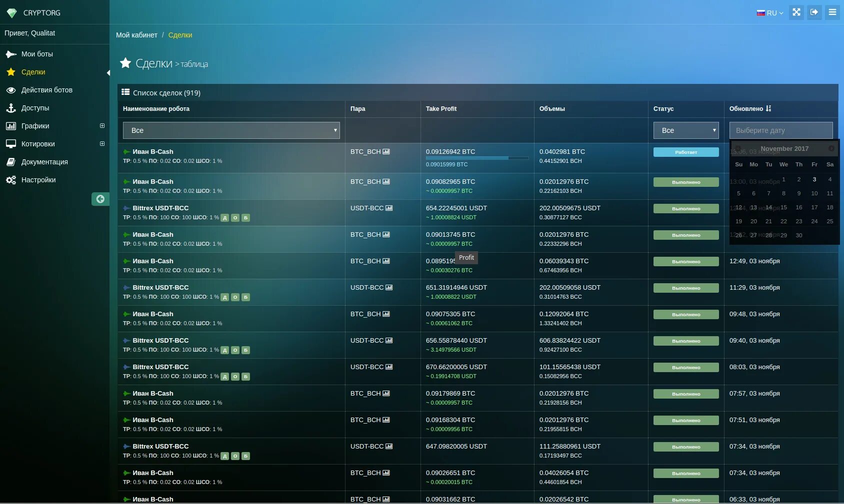The height and width of the screenshot is (504, 844).
Task: Click progress bar for 0.09126942 BTC deal
Action: pyautogui.click(x=477, y=158)
